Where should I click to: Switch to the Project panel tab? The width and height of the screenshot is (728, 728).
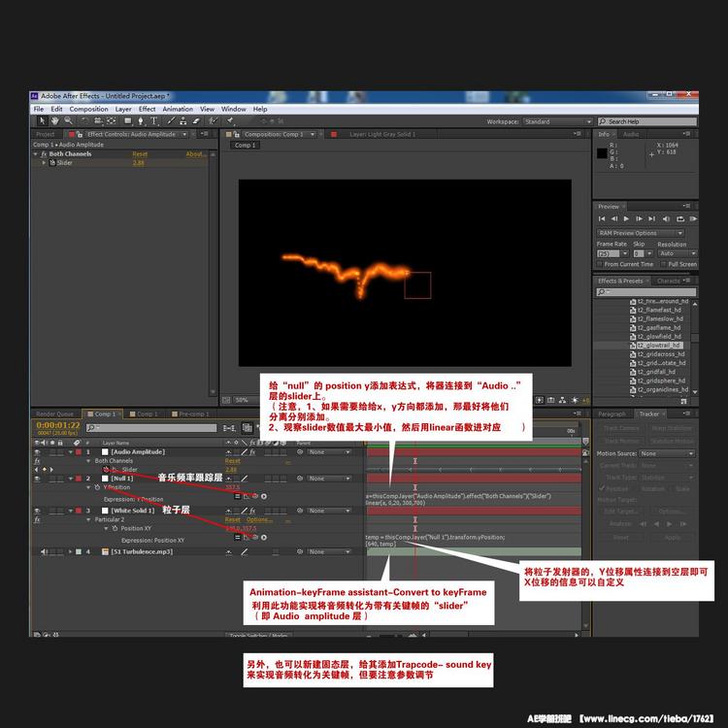point(45,134)
